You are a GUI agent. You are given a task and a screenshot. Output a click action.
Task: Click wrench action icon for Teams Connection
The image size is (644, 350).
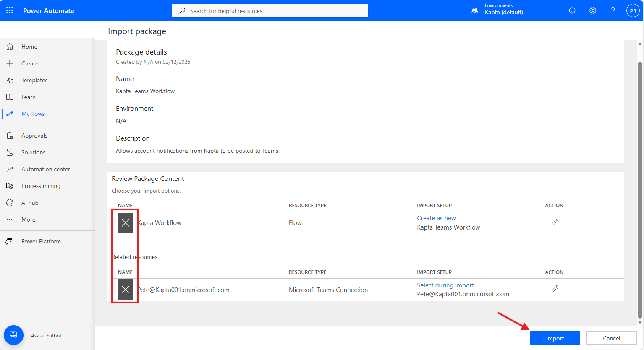tap(555, 289)
